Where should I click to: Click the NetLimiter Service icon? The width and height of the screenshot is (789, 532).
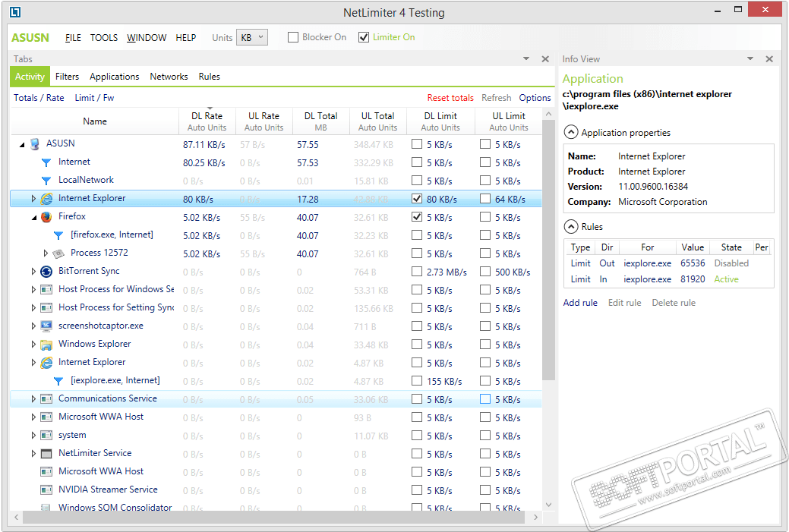[x=46, y=454]
